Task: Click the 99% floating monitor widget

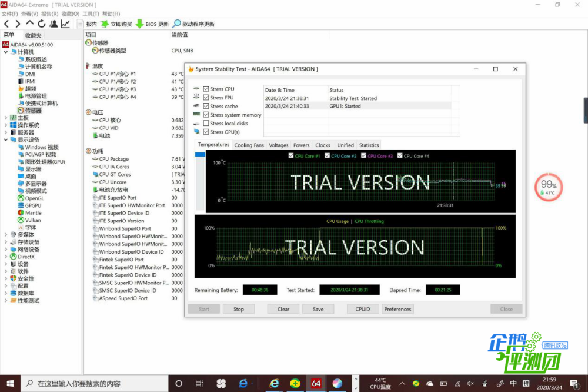Action: click(548, 187)
